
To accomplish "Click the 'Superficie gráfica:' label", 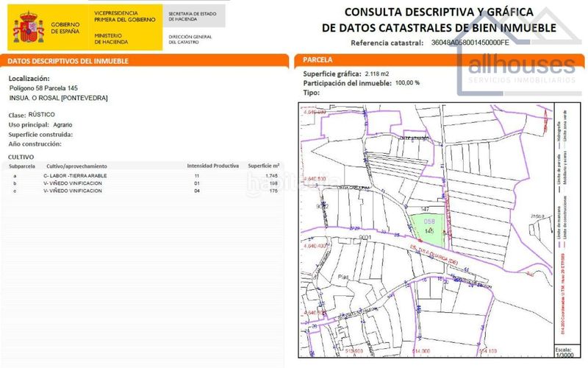I will click(x=332, y=74).
